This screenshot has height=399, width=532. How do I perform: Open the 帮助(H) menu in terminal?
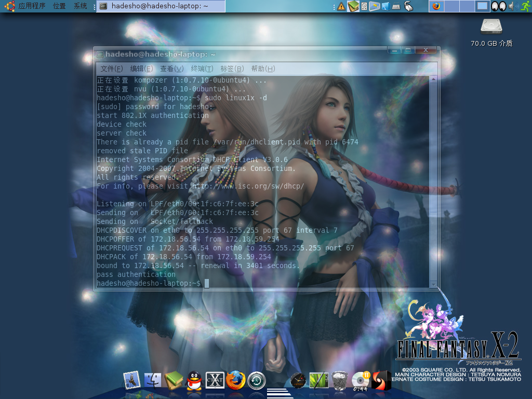(263, 69)
